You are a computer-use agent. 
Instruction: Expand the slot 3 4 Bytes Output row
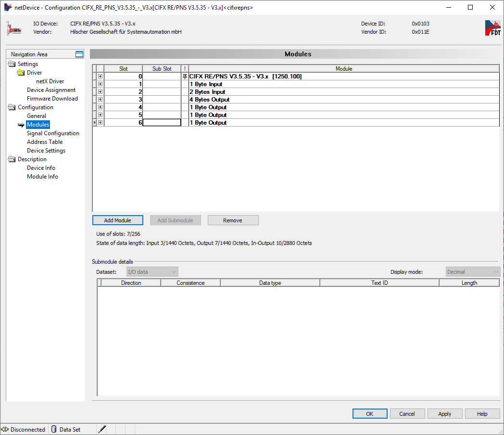[x=100, y=100]
